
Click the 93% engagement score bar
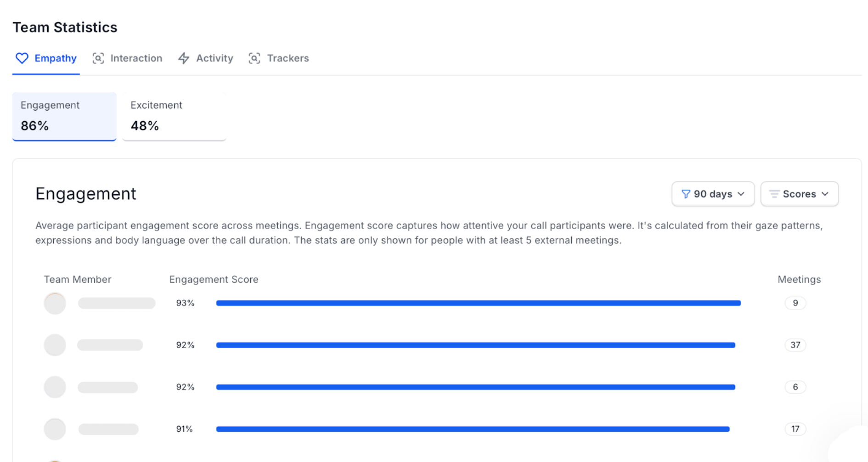click(x=479, y=303)
